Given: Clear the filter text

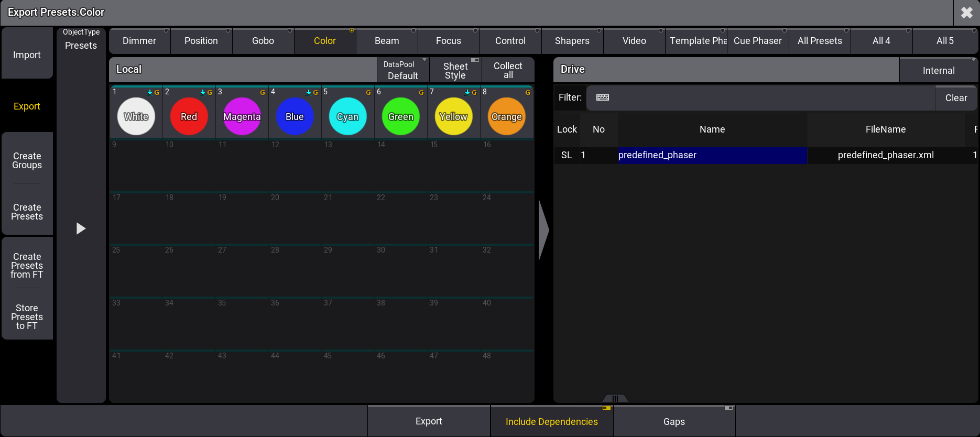Looking at the screenshot, I should pyautogui.click(x=956, y=98).
